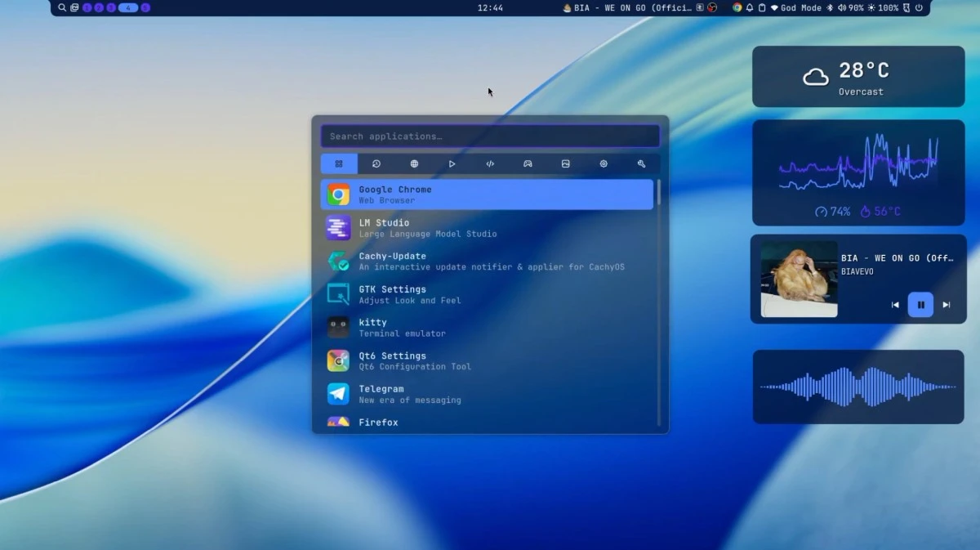The height and width of the screenshot is (550, 980).
Task: Click the temperature 56°C readout
Action: [x=880, y=212]
